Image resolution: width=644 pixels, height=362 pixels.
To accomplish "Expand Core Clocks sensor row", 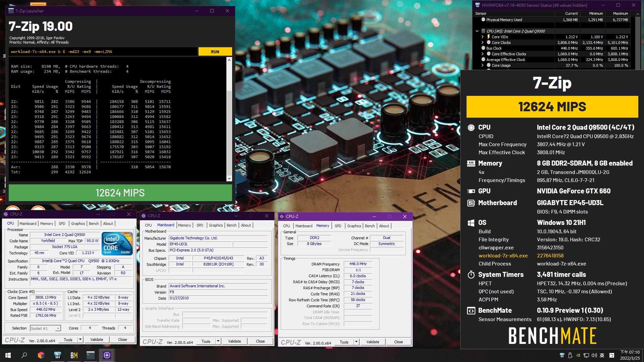I will [x=483, y=43].
